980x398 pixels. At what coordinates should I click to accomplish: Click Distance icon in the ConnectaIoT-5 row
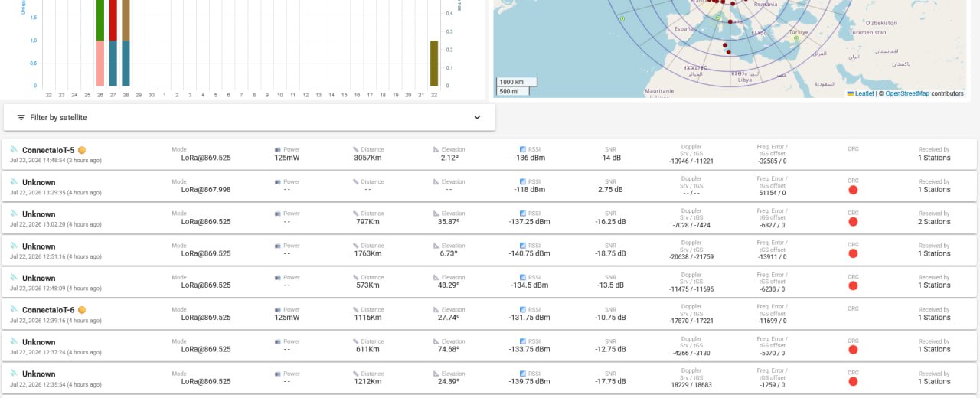tap(355, 149)
